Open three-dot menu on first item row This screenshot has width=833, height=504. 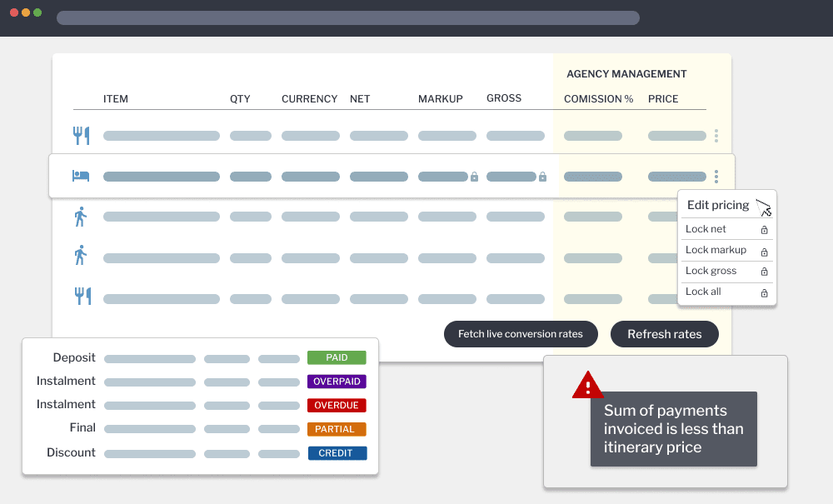716,136
